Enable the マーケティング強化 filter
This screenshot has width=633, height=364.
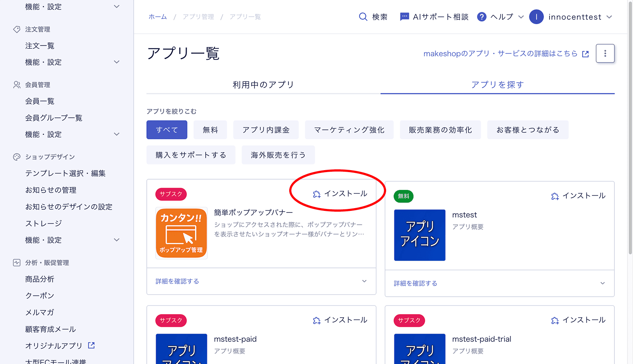coord(349,130)
